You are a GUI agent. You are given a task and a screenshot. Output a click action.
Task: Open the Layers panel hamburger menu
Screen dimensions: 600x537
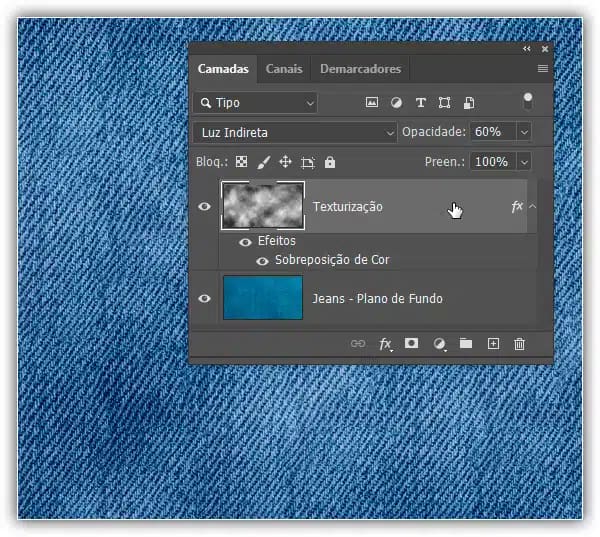click(543, 69)
